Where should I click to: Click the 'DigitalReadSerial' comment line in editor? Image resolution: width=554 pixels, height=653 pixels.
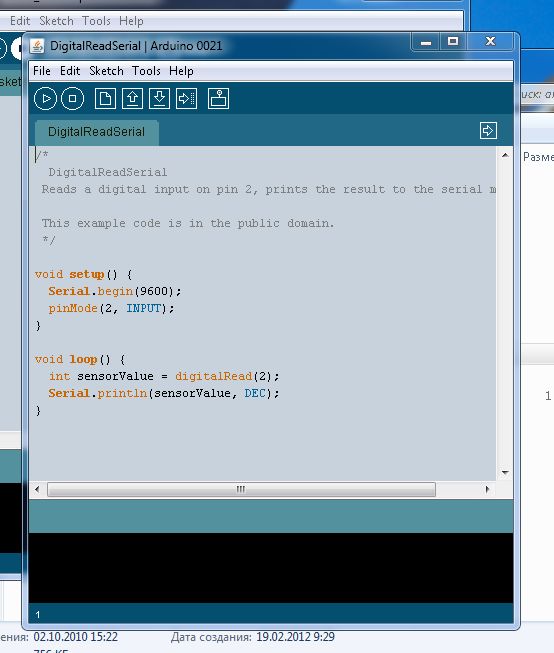(107, 172)
